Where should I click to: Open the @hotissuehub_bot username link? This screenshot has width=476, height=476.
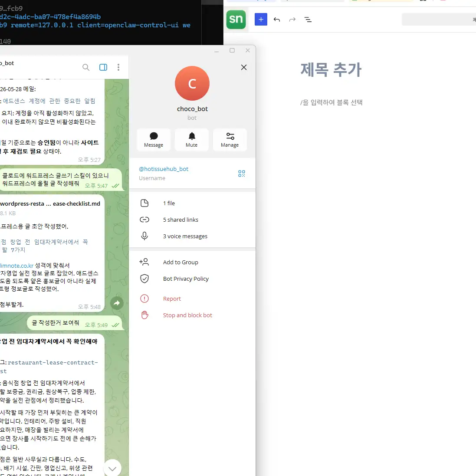[164, 169]
